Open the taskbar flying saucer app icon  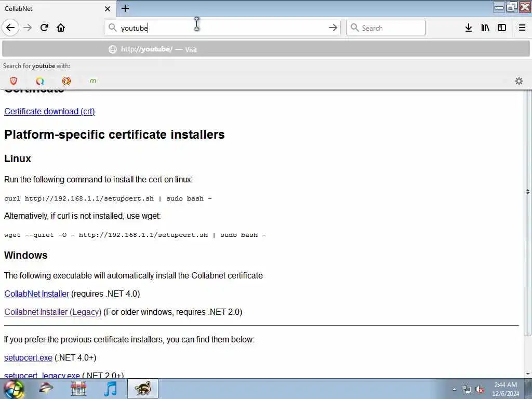click(x=46, y=389)
